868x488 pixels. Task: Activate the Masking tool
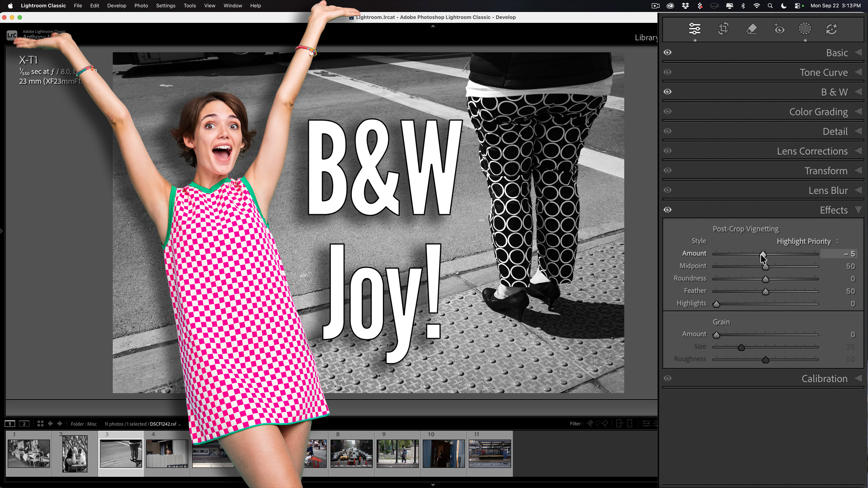pyautogui.click(x=805, y=29)
